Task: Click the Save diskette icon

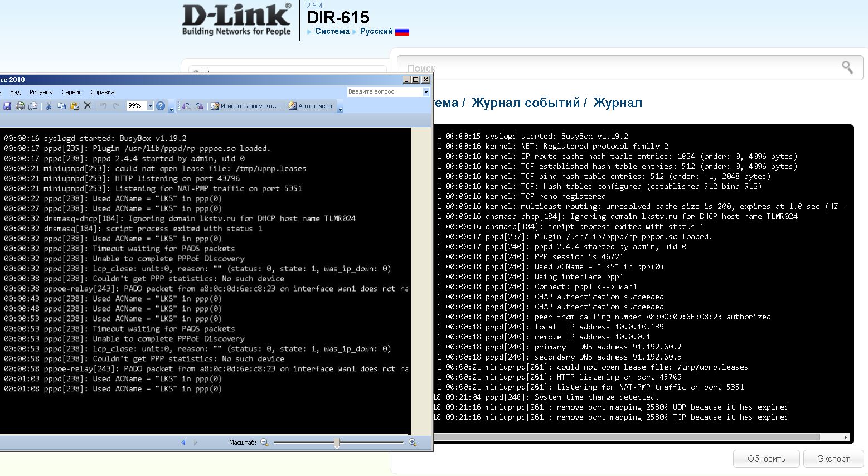Action: point(8,106)
